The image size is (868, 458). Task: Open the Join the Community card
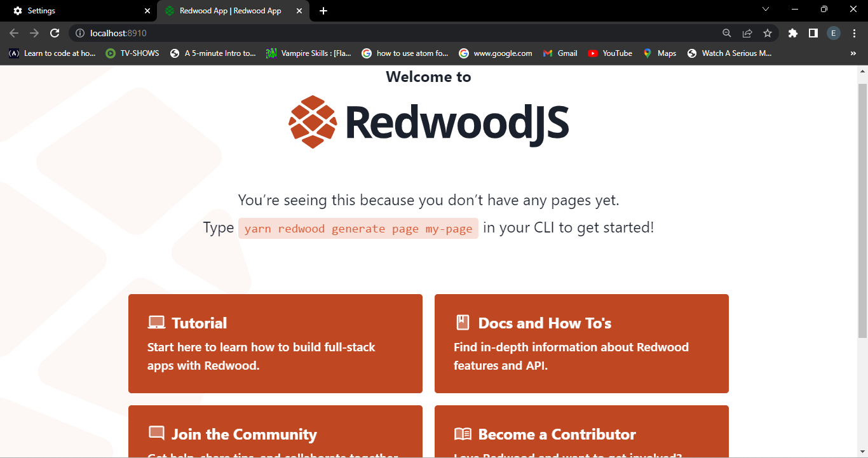tap(275, 431)
